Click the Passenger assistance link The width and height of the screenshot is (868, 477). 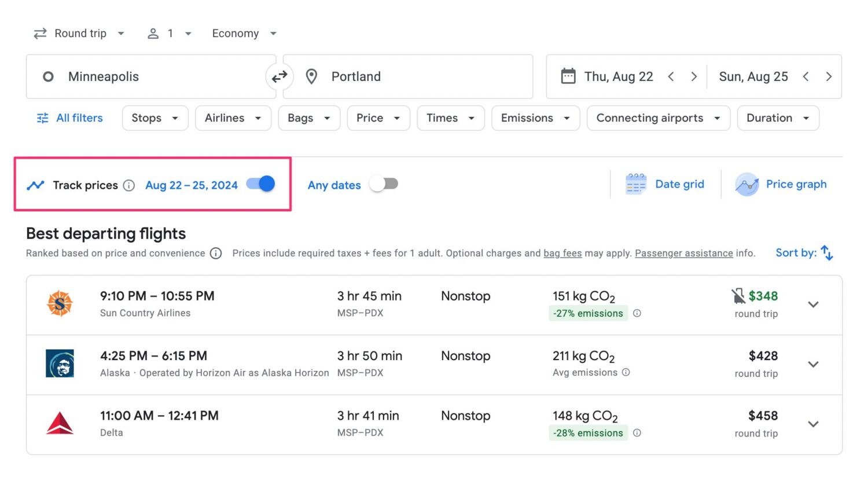683,253
